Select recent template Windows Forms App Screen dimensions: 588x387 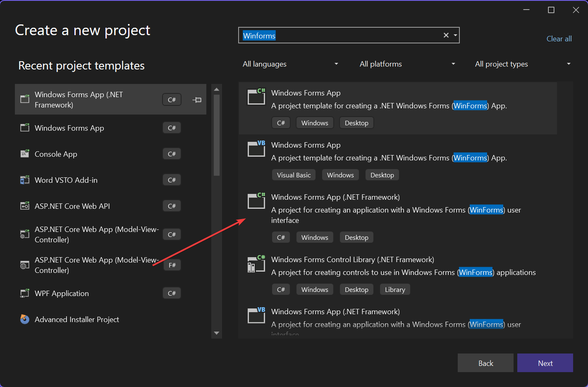point(110,128)
